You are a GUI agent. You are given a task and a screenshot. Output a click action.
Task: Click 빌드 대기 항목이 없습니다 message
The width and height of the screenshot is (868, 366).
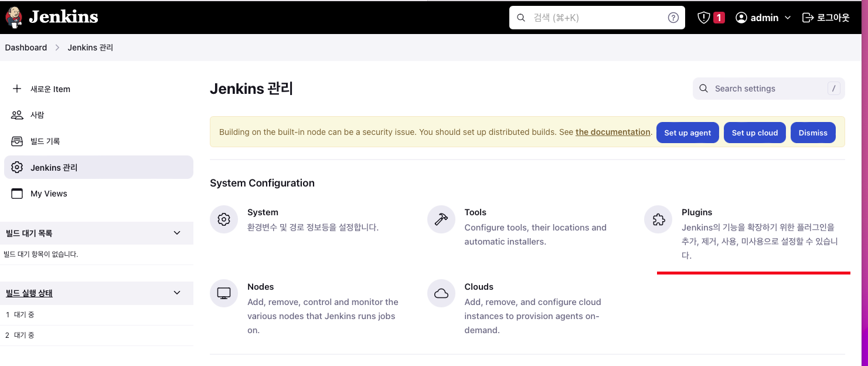pos(41,254)
